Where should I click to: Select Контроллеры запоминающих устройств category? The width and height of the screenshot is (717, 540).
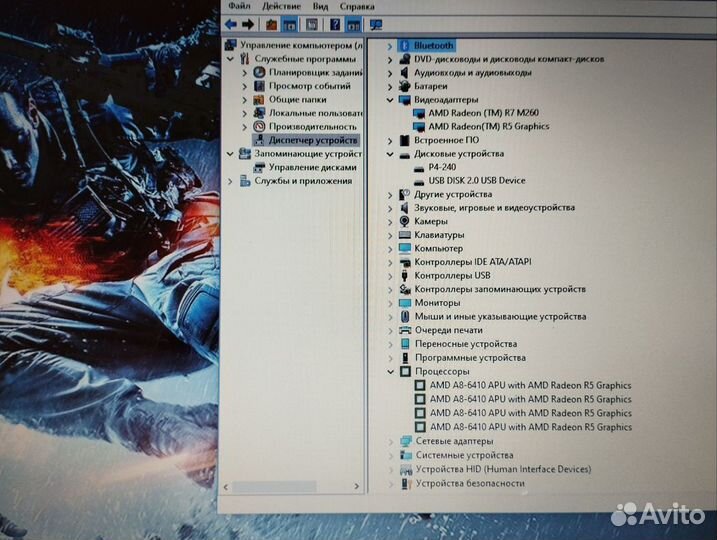point(500,289)
